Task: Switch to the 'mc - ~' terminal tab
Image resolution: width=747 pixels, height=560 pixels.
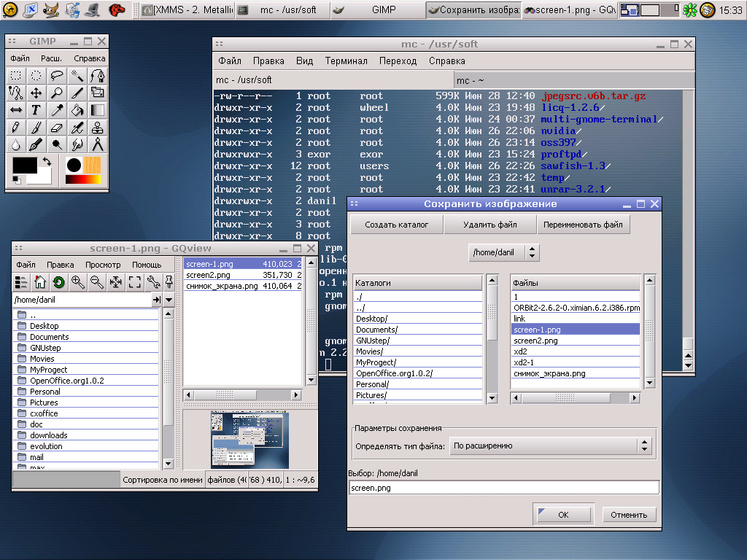Action: click(471, 80)
